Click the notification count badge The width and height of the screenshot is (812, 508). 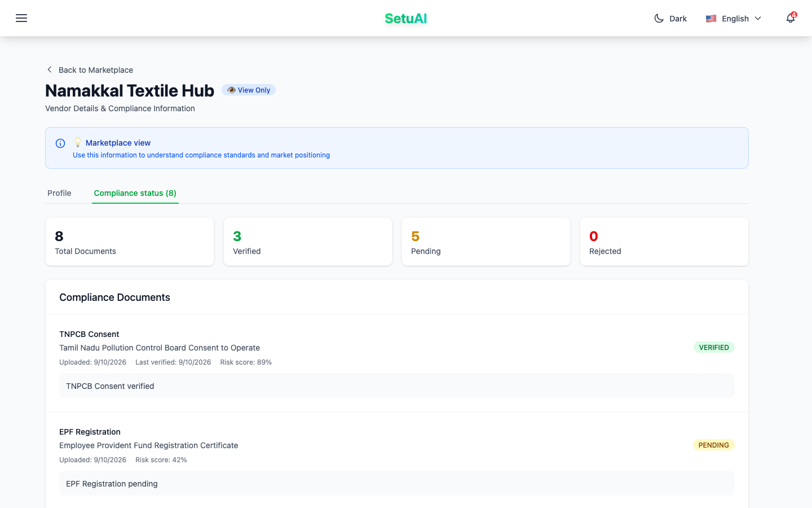click(x=794, y=15)
